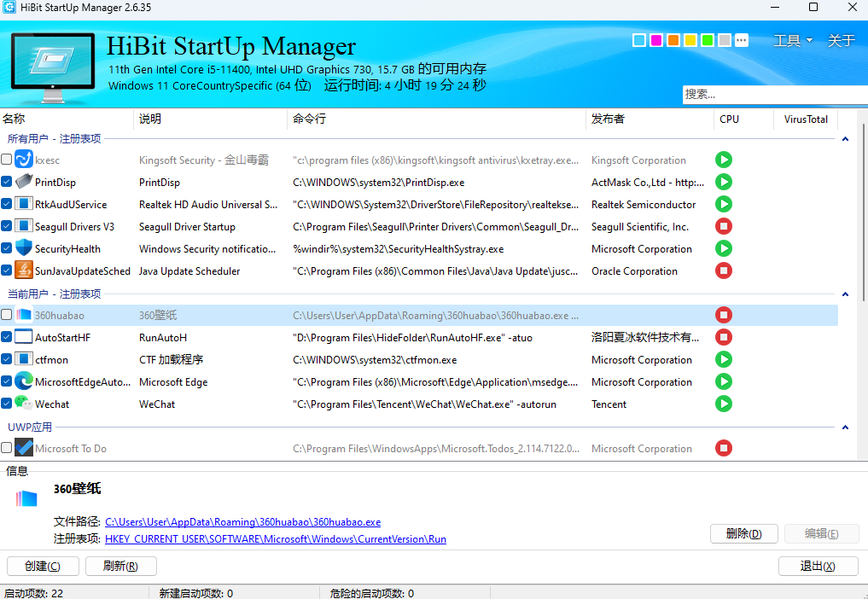Click red stopped indicator for SunJavaUpdateSched
The image size is (868, 599).
point(724,270)
